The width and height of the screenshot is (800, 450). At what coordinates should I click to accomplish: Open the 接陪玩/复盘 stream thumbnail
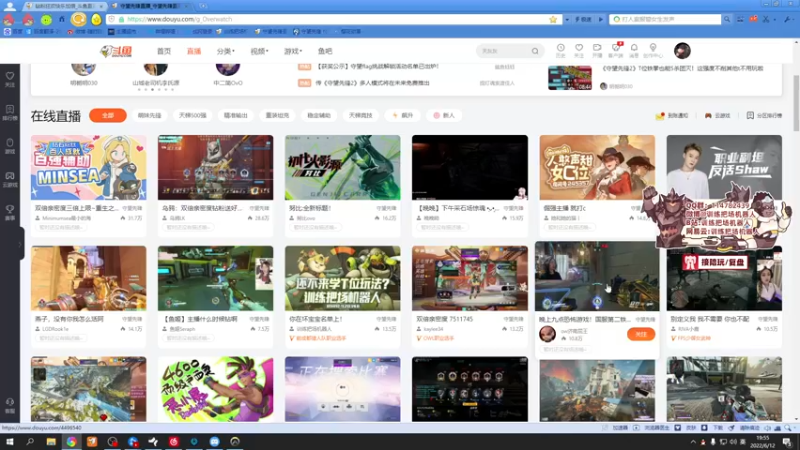pyautogui.click(x=724, y=280)
